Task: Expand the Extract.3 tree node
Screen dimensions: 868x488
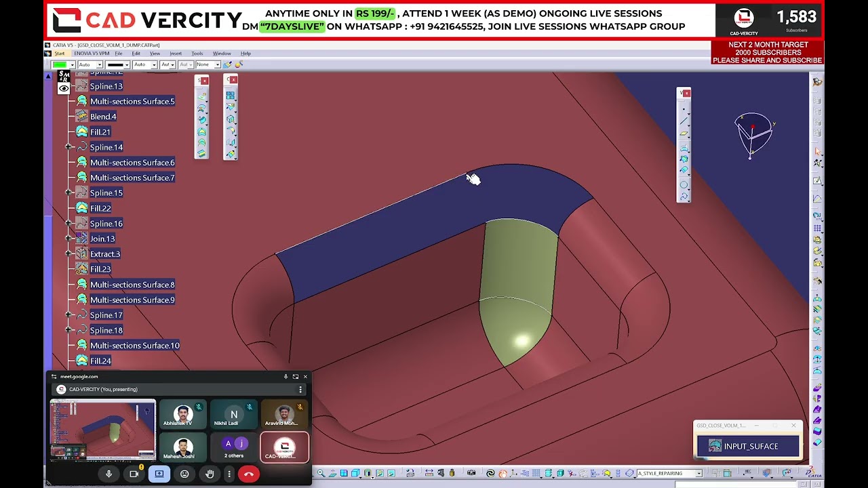Action: [68, 253]
